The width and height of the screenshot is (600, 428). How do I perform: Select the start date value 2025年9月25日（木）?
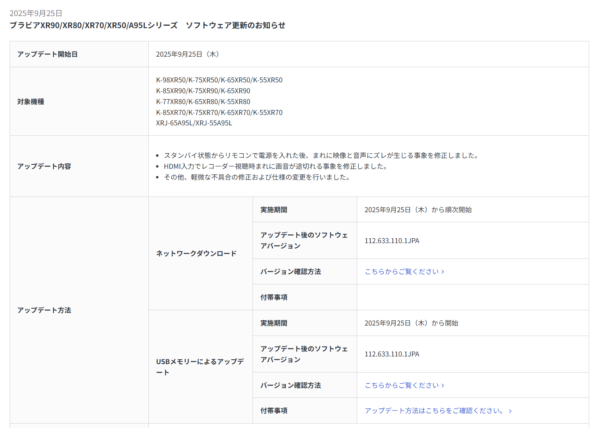[x=188, y=54]
